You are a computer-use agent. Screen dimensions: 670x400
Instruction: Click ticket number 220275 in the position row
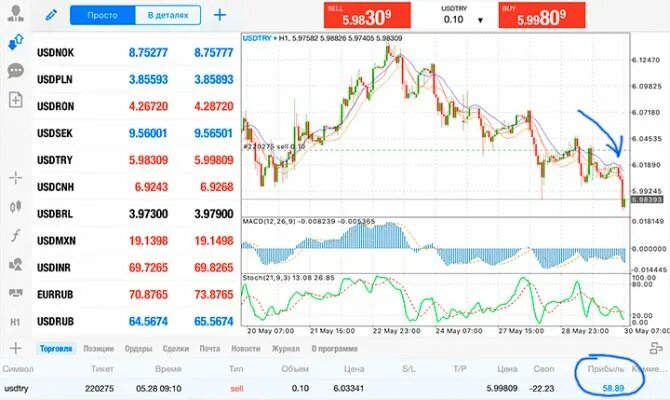pos(100,388)
